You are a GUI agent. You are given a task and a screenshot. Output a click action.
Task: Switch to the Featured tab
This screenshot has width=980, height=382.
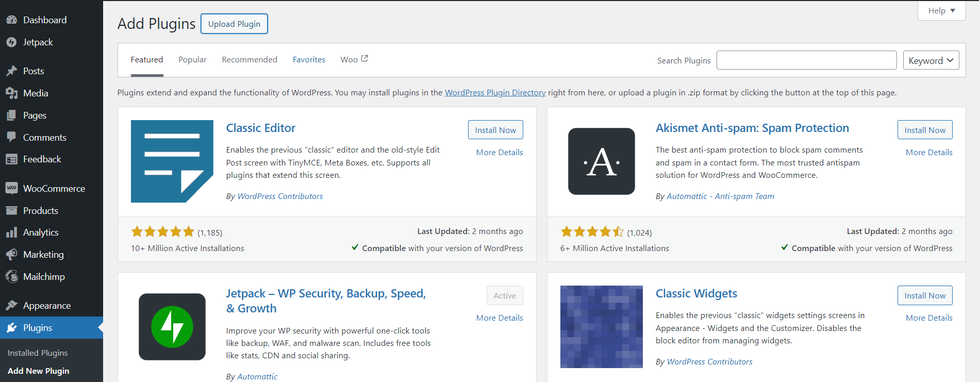tap(147, 60)
